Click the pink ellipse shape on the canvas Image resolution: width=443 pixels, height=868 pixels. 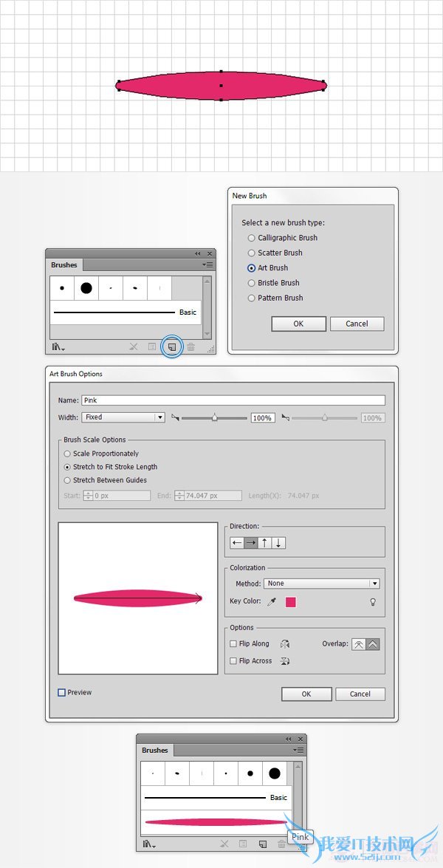[x=221, y=86]
